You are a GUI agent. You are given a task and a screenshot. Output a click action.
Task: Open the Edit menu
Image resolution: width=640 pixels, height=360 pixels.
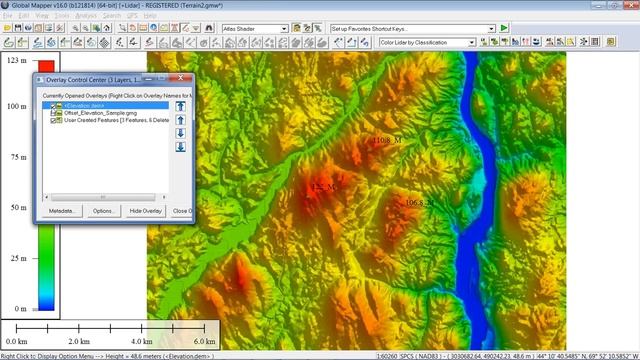click(24, 16)
